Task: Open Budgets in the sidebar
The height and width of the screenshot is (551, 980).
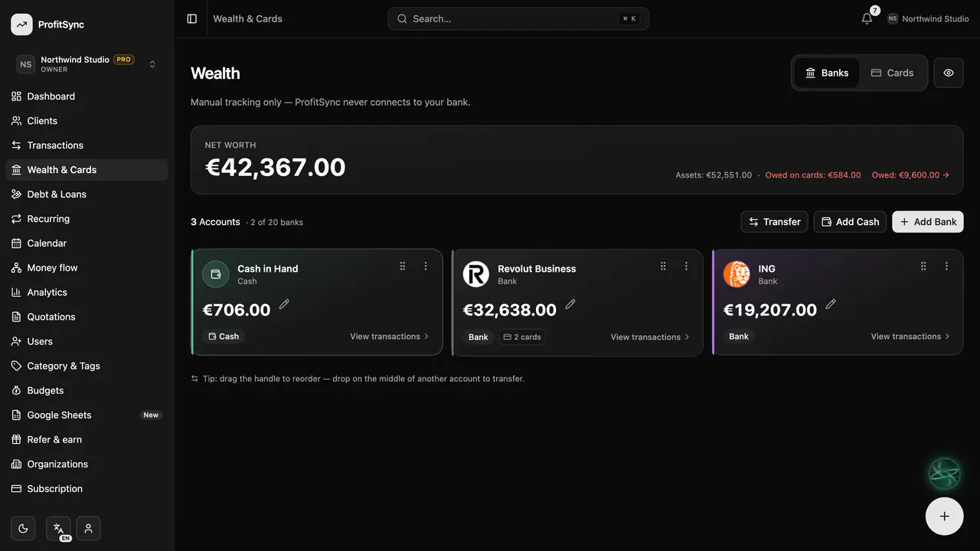Action: tap(87, 390)
